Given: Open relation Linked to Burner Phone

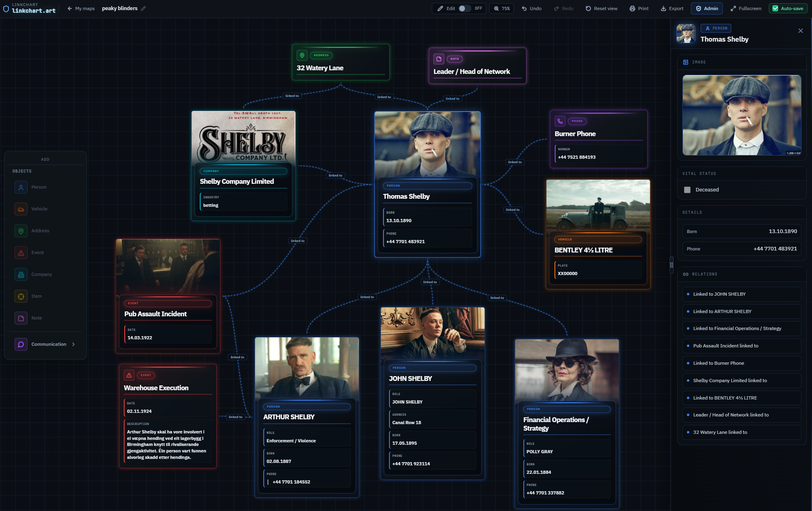Looking at the screenshot, I should [x=742, y=363].
